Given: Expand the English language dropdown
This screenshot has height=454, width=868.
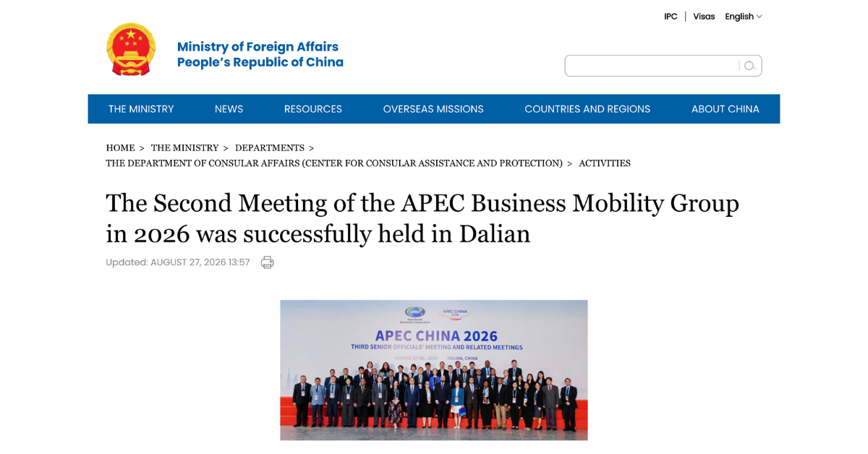Looking at the screenshot, I should (744, 17).
